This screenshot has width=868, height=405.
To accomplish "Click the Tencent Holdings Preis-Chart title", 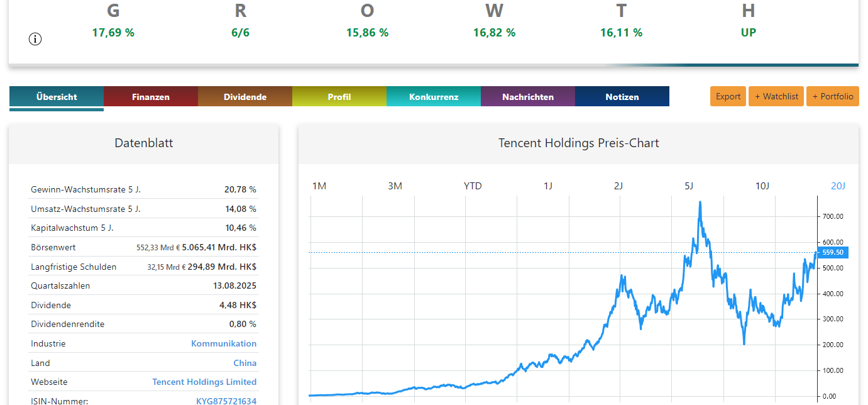I will coord(578,143).
